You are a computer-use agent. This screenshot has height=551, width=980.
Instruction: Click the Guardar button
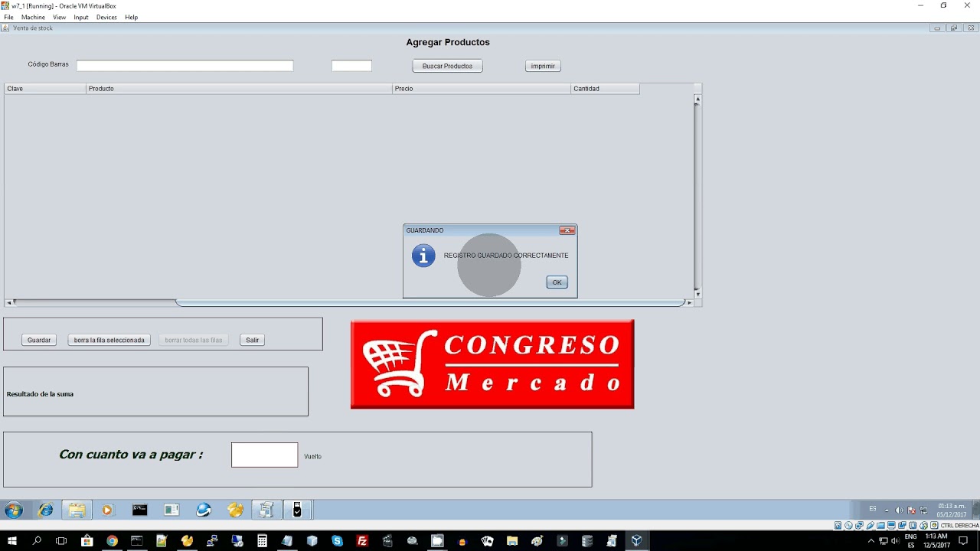pyautogui.click(x=39, y=340)
